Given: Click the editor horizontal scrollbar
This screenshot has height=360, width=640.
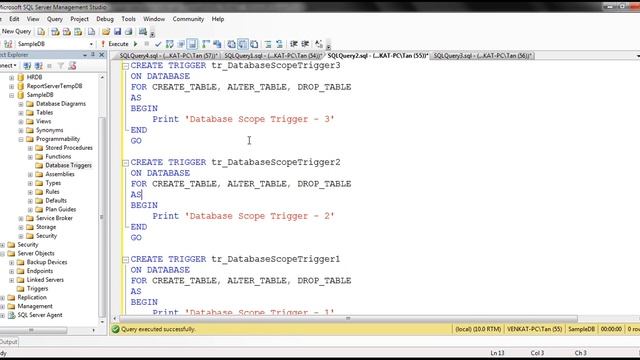Looking at the screenshot, I should pos(348,318).
